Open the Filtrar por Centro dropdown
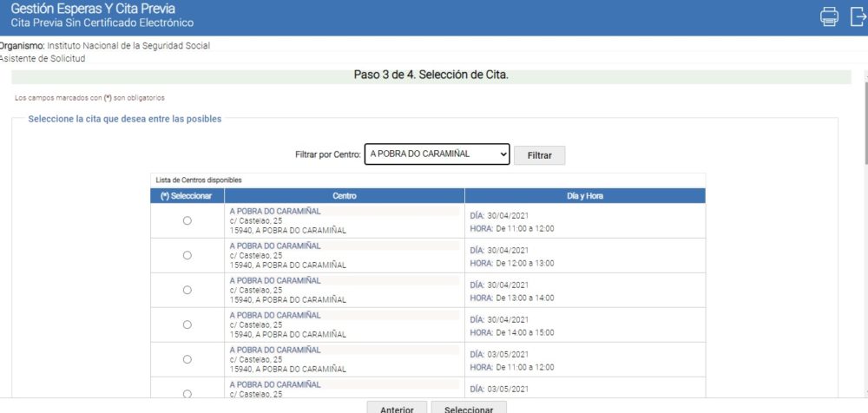The image size is (868, 413). pyautogui.click(x=437, y=154)
